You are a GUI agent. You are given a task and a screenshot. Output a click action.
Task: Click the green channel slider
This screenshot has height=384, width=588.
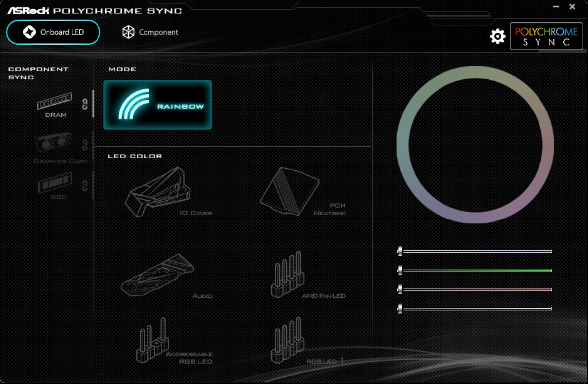[475, 270]
